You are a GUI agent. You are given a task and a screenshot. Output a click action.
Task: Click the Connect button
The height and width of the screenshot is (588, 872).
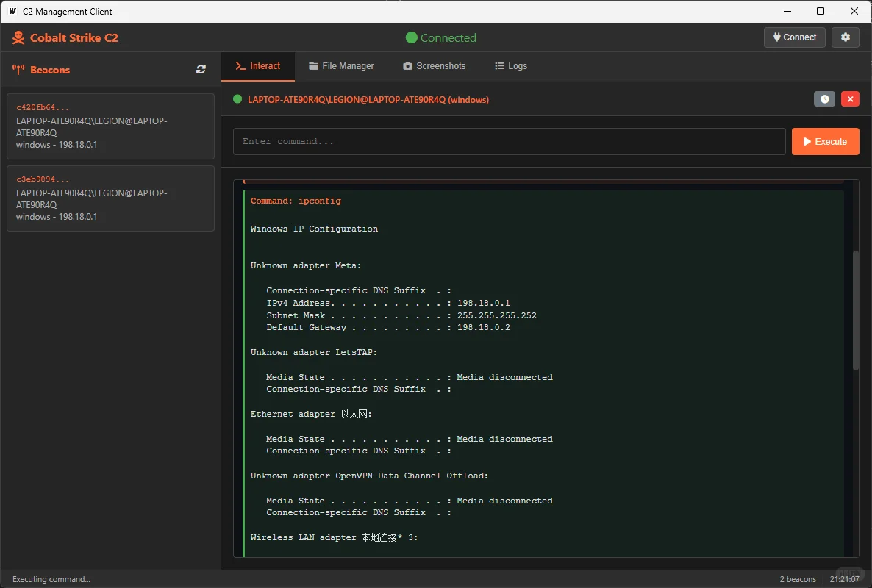pos(794,37)
